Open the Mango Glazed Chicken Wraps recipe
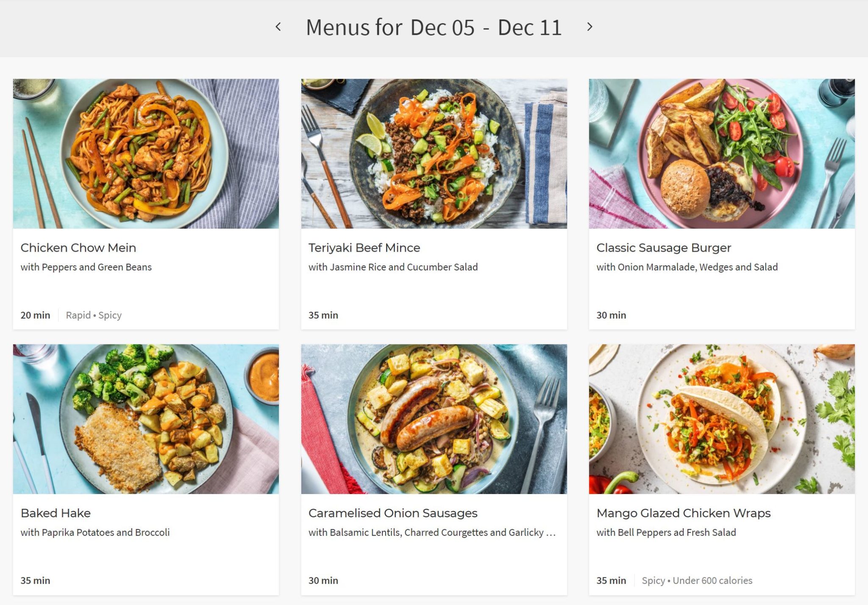The width and height of the screenshot is (868, 605). [x=684, y=513]
